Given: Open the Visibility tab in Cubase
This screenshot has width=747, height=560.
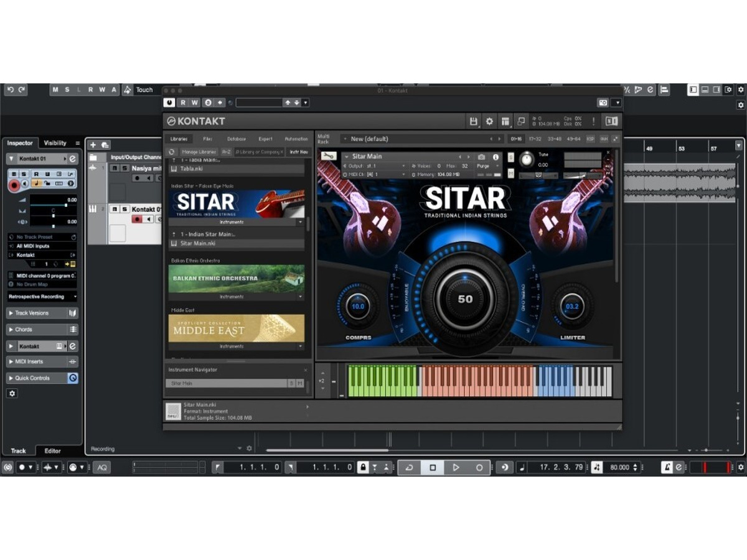Looking at the screenshot, I should tap(55, 143).
